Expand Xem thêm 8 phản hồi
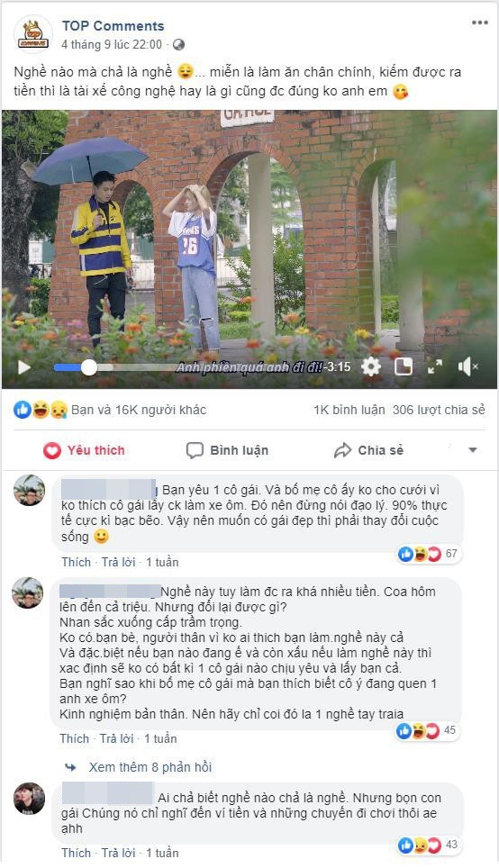The width and height of the screenshot is (499, 868). pos(150,767)
